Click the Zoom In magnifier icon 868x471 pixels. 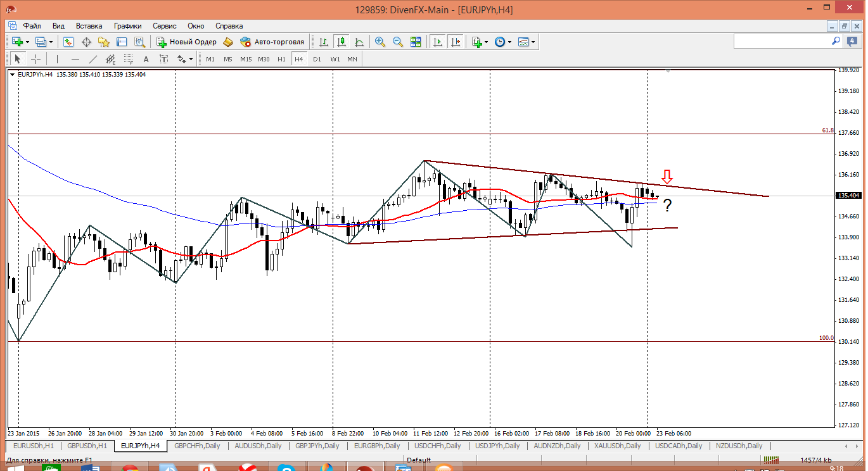coord(380,42)
